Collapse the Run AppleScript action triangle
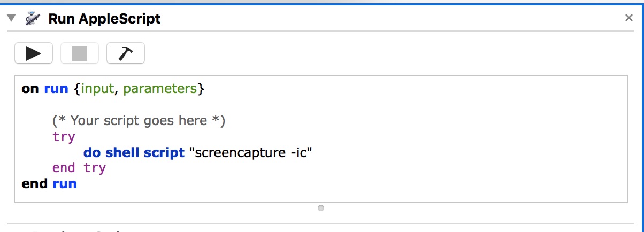 point(11,18)
